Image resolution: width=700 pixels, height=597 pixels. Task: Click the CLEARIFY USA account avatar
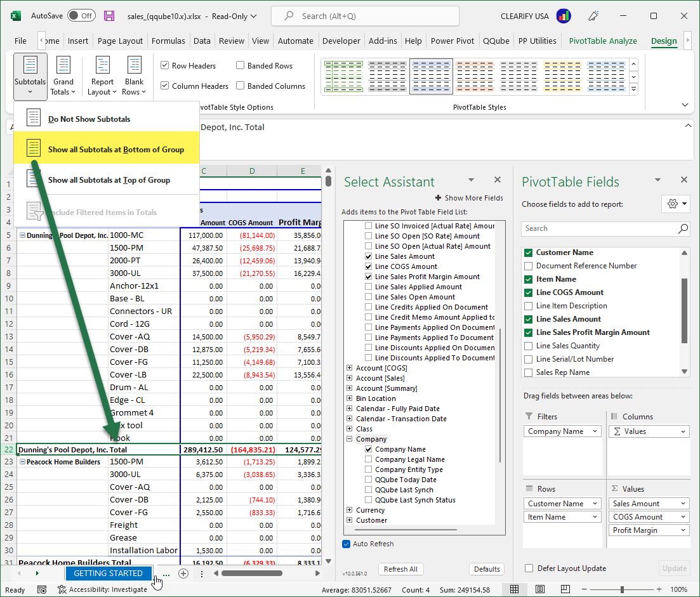point(564,16)
